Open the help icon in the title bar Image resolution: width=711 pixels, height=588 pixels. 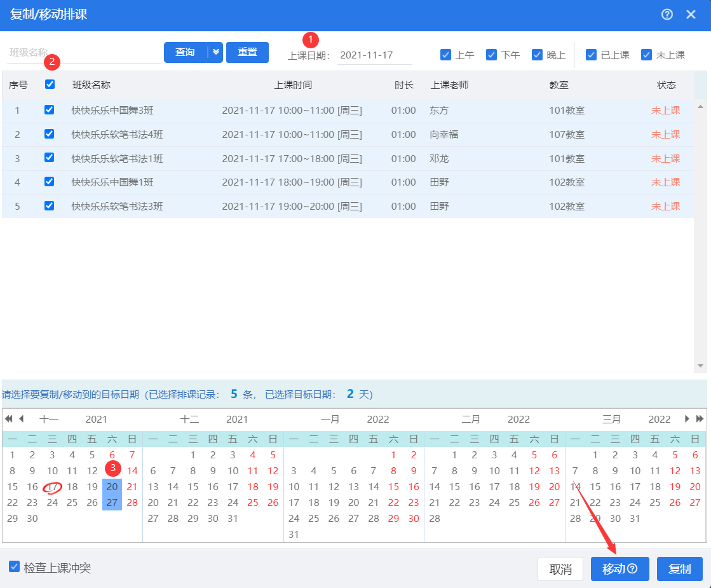click(667, 15)
